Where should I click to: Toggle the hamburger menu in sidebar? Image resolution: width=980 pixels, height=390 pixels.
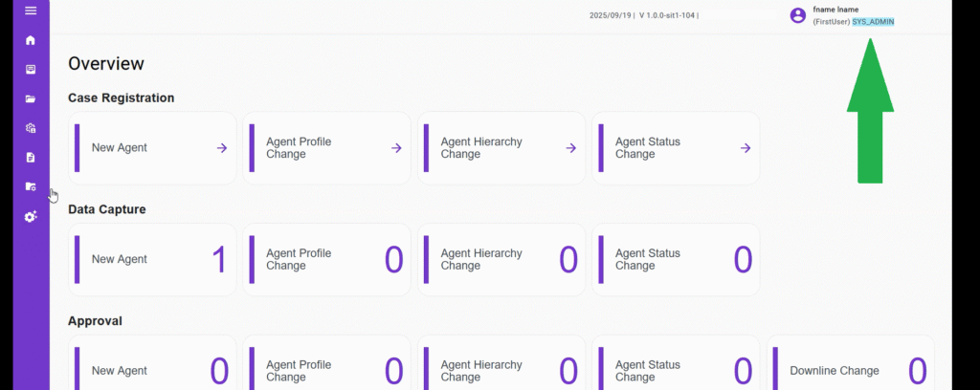coord(31,11)
